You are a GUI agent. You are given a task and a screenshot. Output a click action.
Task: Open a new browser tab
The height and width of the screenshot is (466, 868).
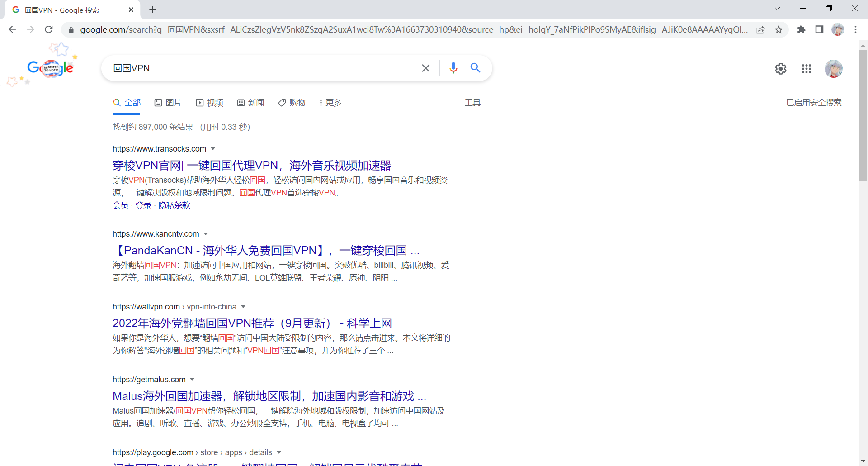(153, 10)
